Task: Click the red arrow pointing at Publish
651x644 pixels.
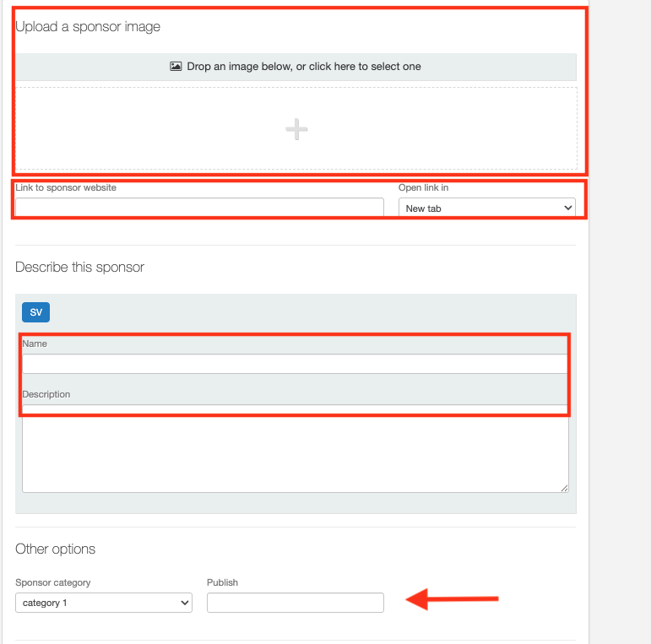Action: (x=453, y=600)
